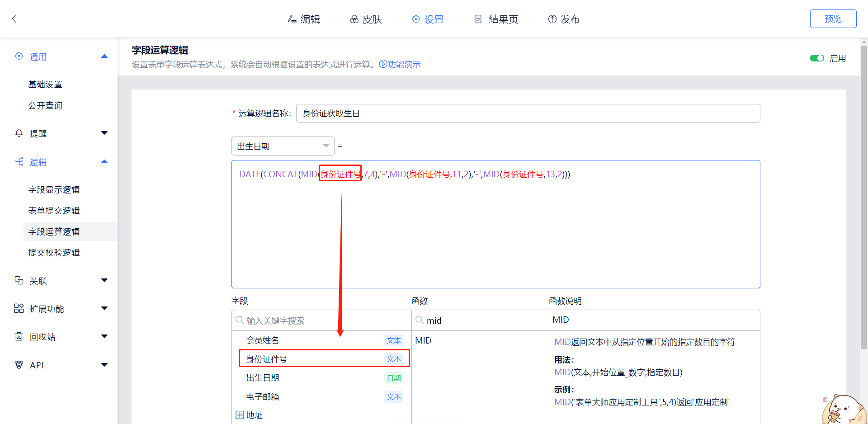Open 字段显示逻辑 in sidebar
The image size is (868, 424).
pos(54,190)
